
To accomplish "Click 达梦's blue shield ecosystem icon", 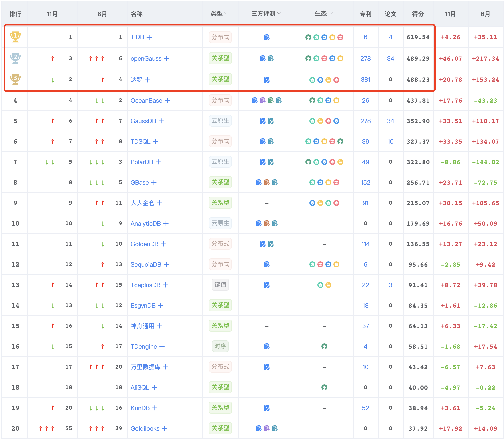I will pyautogui.click(x=320, y=80).
